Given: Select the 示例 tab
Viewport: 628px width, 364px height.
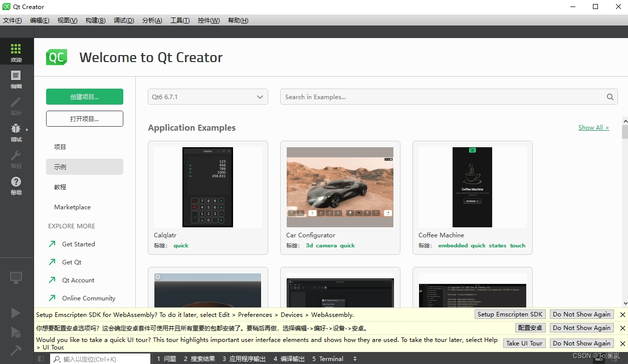Looking at the screenshot, I should 85,167.
